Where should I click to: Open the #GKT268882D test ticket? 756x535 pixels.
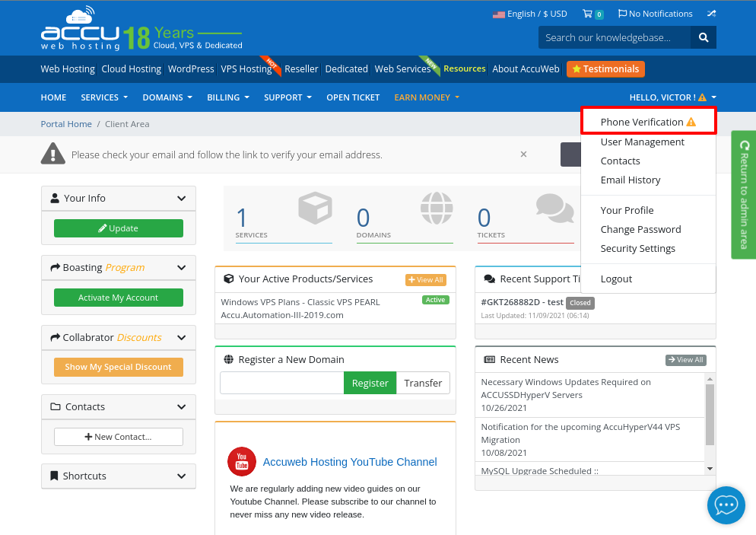(x=523, y=302)
